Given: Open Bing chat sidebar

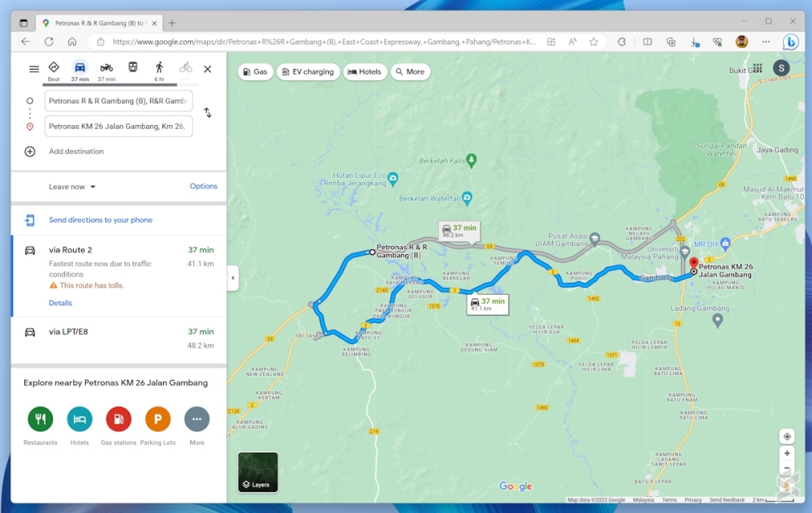Looking at the screenshot, I should (790, 42).
